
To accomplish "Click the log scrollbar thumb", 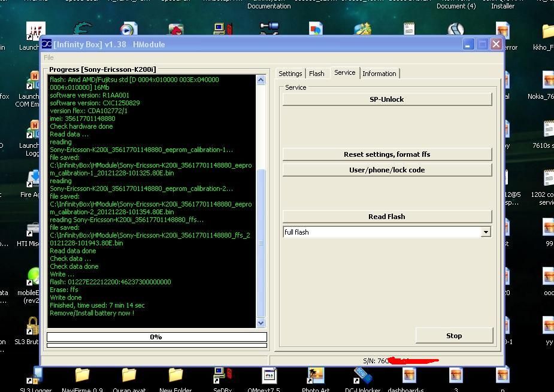I will click(x=261, y=243).
